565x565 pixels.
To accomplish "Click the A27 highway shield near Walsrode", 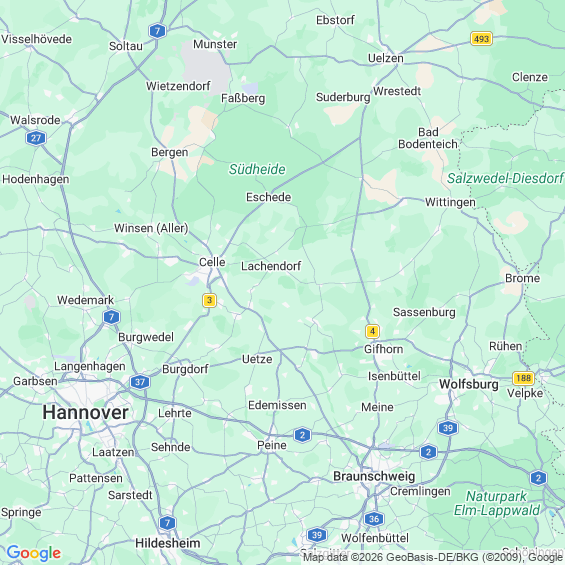I will tap(36, 138).
